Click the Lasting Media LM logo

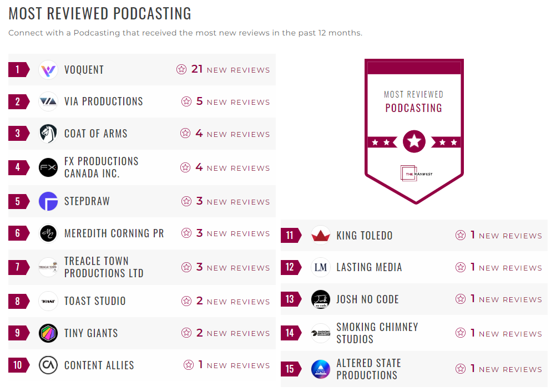click(321, 267)
